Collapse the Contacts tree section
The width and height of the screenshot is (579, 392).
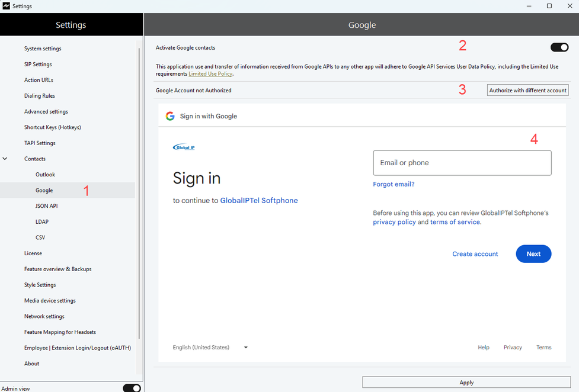pos(5,159)
